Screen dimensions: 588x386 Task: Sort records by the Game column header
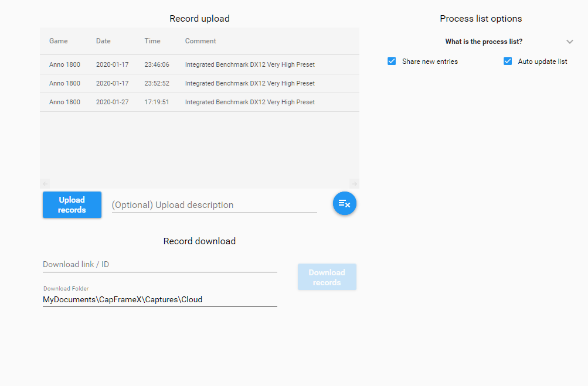coord(59,41)
